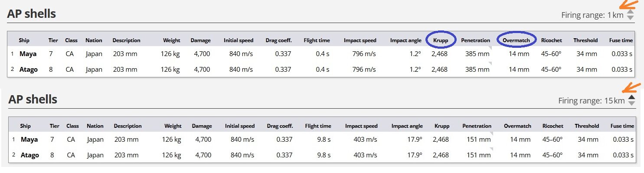Decrease the 15 km firing range with down arrow
The image size is (644, 173).
(x=631, y=103)
